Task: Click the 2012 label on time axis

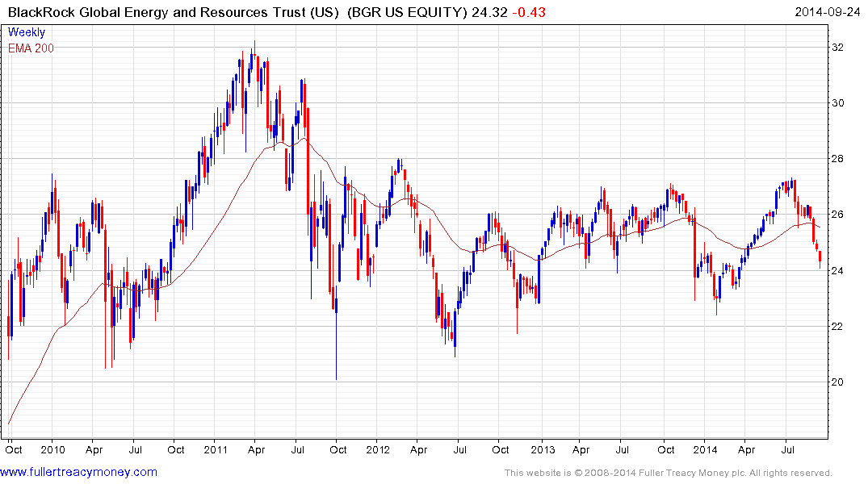Action: pyautogui.click(x=378, y=449)
